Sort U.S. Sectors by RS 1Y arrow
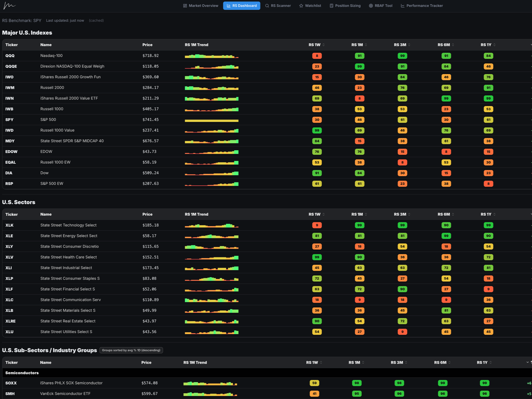 click(494, 214)
